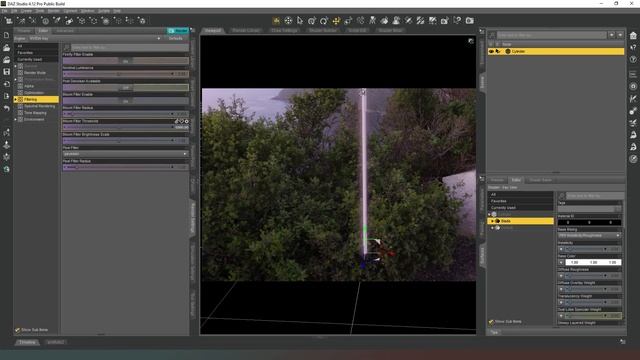Screen dimensions: 640x360
Task: Open the Render menu in menu bar
Action: pos(53,11)
